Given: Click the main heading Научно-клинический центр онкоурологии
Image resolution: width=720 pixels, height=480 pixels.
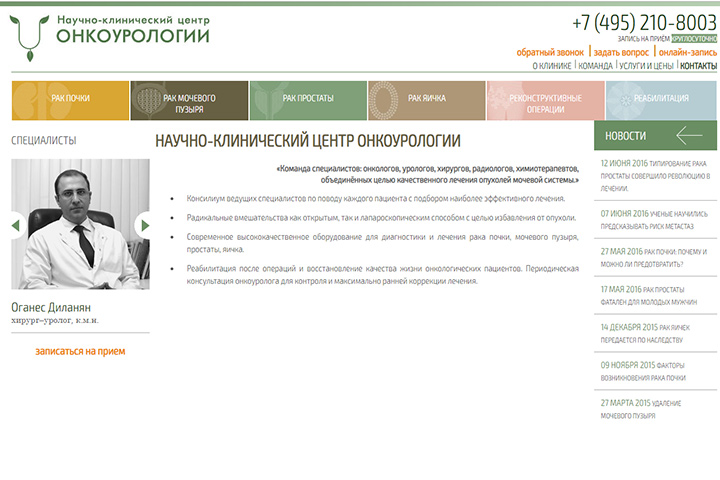Looking at the screenshot, I should pyautogui.click(x=308, y=141).
